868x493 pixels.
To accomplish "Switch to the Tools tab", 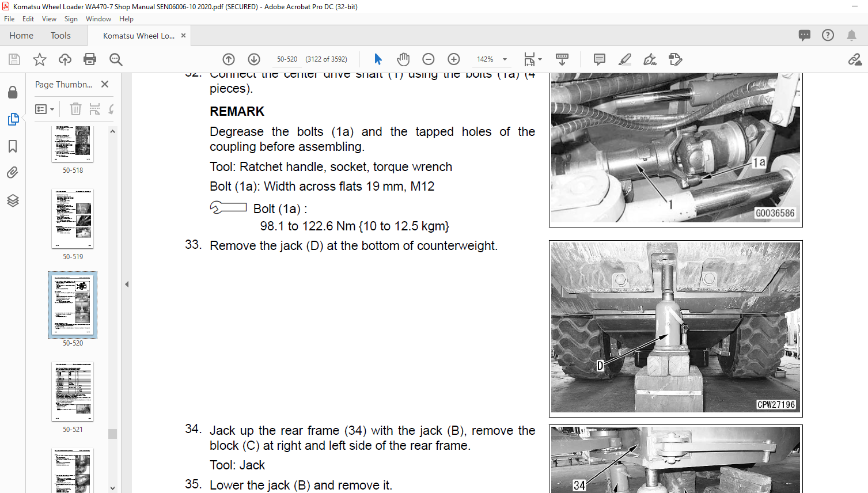I will pos(60,36).
